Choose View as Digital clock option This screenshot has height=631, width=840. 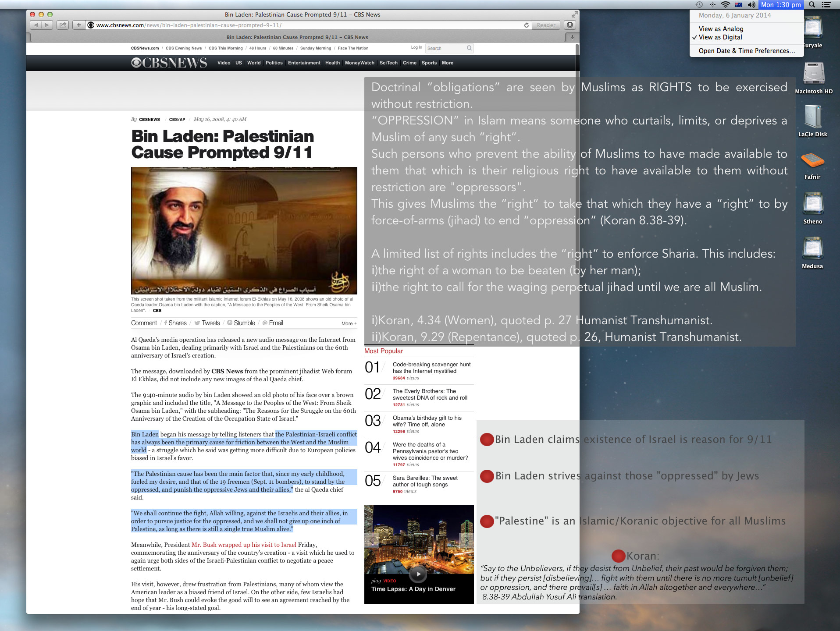pyautogui.click(x=746, y=37)
